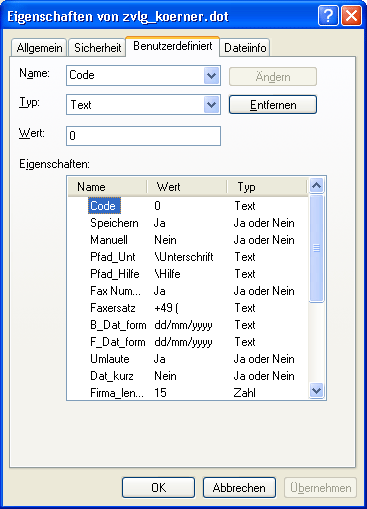This screenshot has height=509, width=367.
Task: Go to the Dateiinfo tab
Action: pyautogui.click(x=245, y=48)
